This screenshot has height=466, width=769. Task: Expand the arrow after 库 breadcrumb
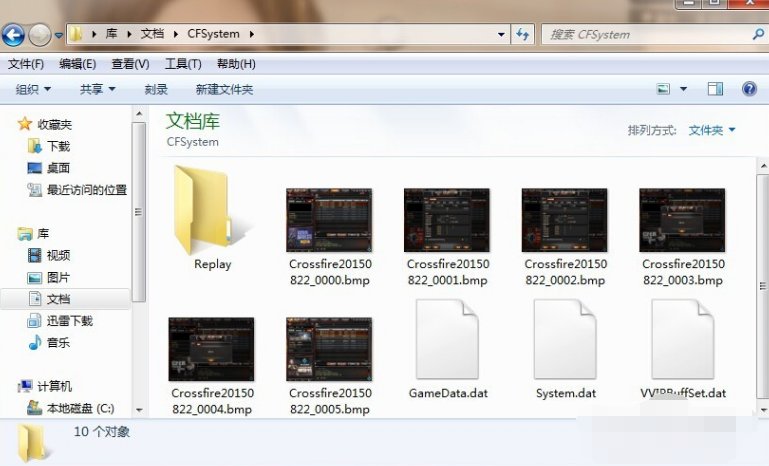(x=129, y=34)
